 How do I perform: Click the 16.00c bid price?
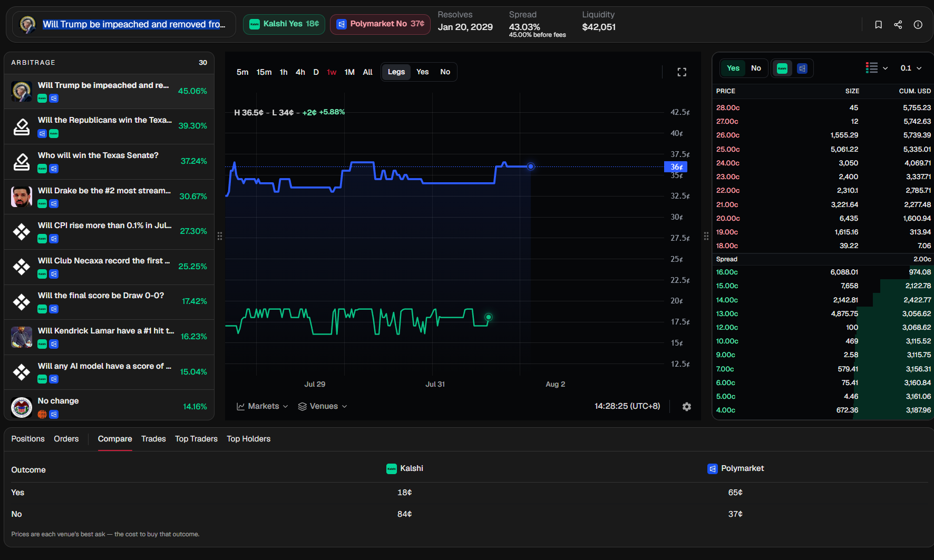click(727, 272)
